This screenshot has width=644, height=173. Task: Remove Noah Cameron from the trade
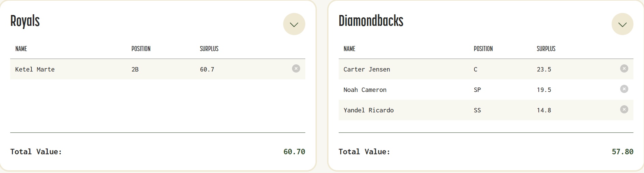(624, 89)
